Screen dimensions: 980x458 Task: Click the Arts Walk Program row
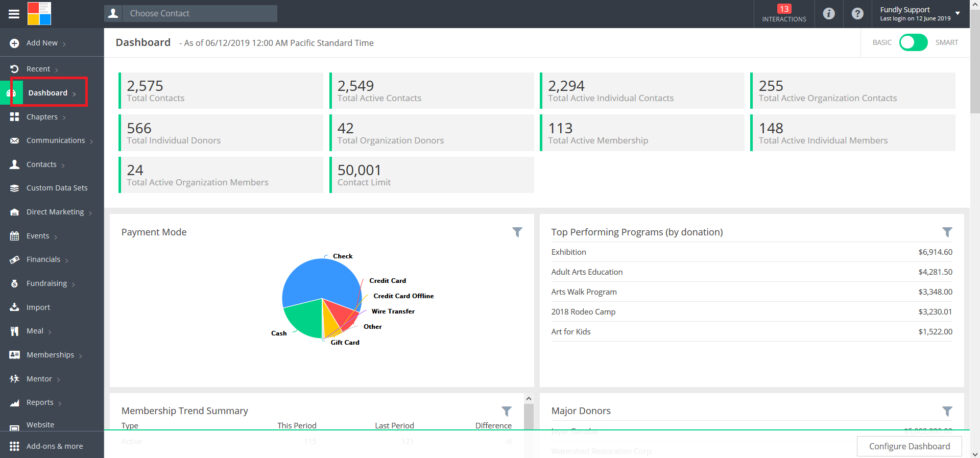pyautogui.click(x=751, y=292)
